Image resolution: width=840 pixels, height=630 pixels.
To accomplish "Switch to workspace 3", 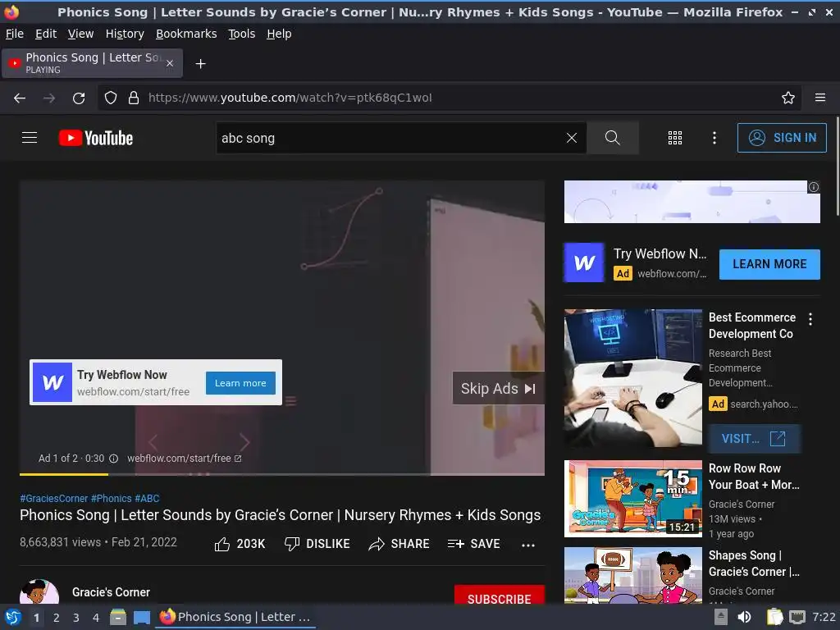I will [76, 618].
